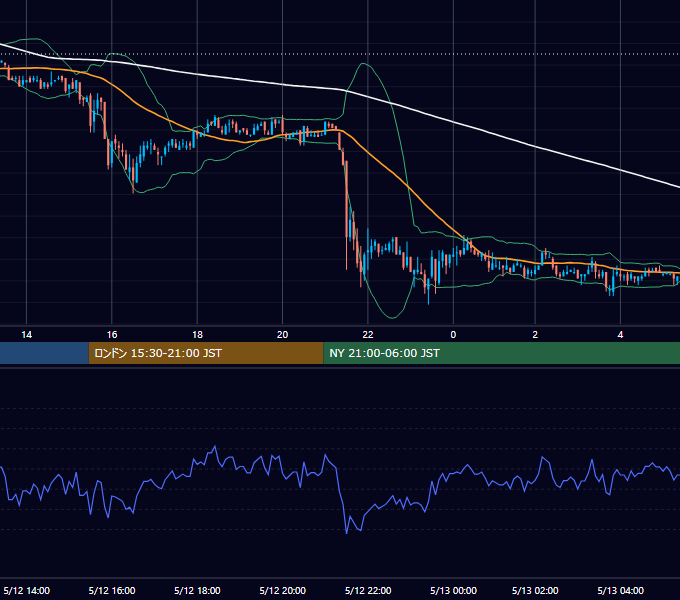Screen dimensions: 680x600
Task: Select the 5/13 04:00 time label
Action: pos(621,590)
